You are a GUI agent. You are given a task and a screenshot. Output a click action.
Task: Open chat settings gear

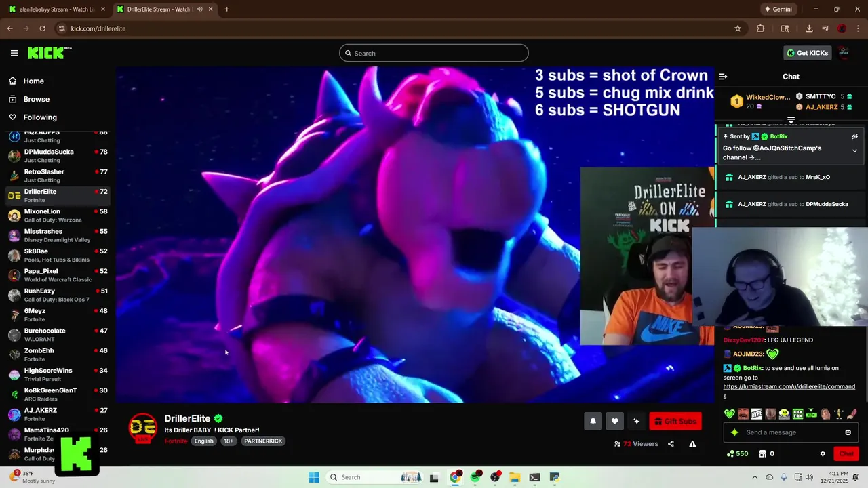tap(823, 454)
